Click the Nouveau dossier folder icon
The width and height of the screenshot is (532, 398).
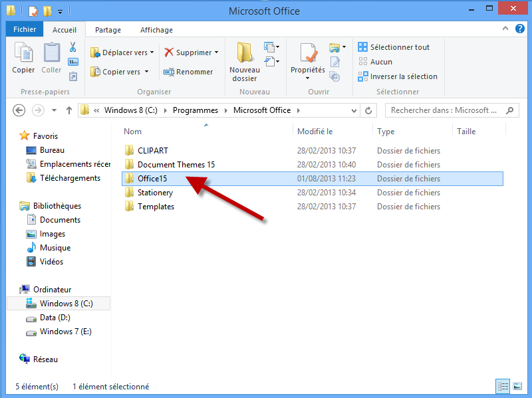coord(245,52)
